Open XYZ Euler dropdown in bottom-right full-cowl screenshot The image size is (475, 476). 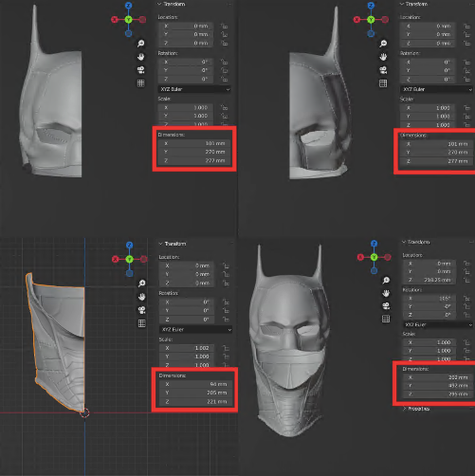438,324
